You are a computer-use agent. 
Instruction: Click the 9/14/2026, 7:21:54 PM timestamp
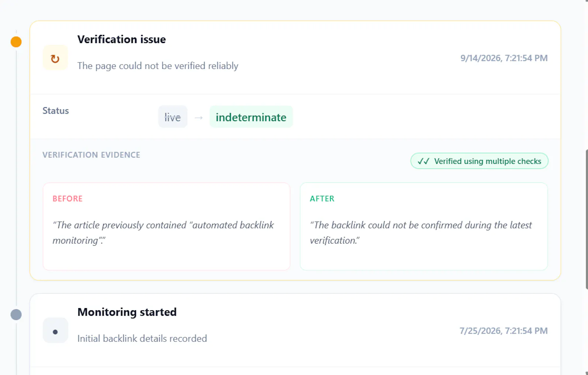[504, 58]
